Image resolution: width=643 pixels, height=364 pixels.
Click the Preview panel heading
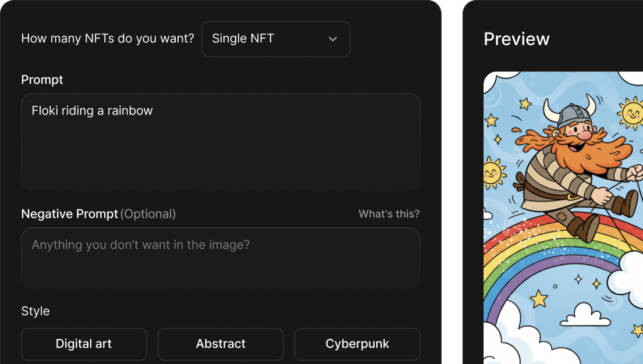coord(517,39)
